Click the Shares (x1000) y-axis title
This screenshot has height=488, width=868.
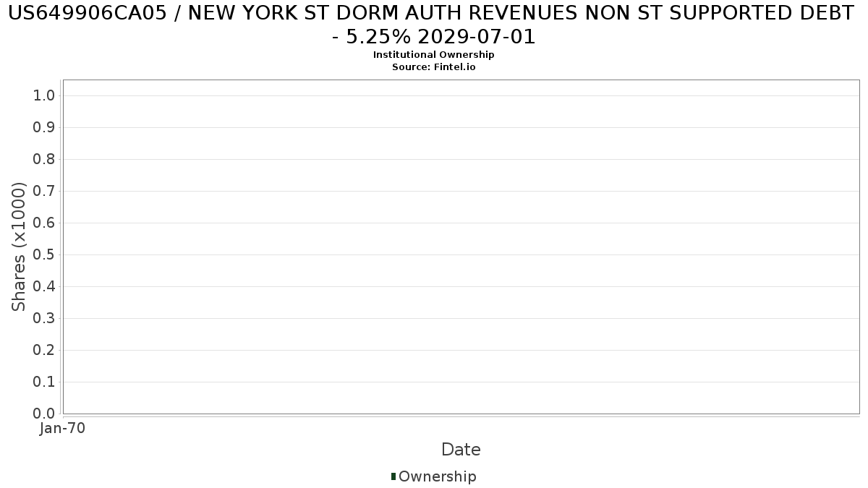20,247
